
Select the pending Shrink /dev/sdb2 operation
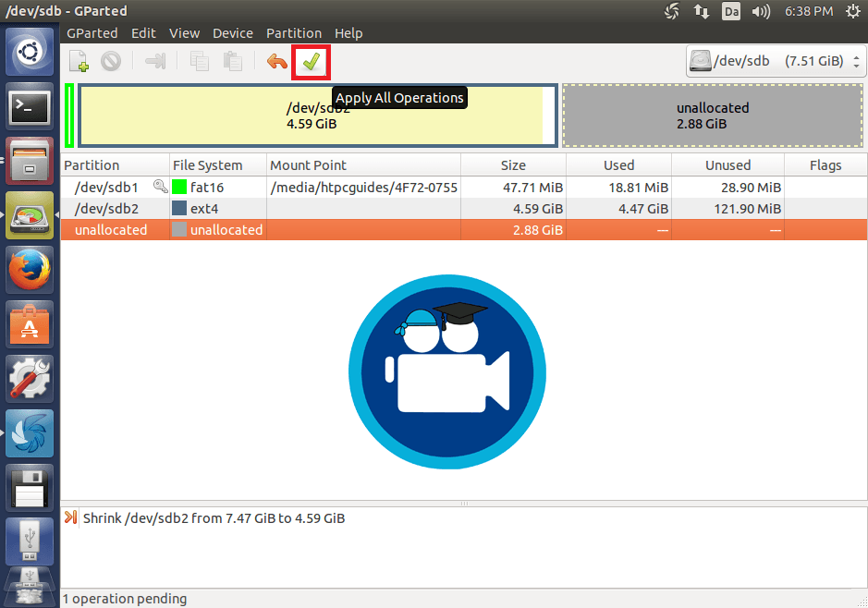[x=214, y=518]
